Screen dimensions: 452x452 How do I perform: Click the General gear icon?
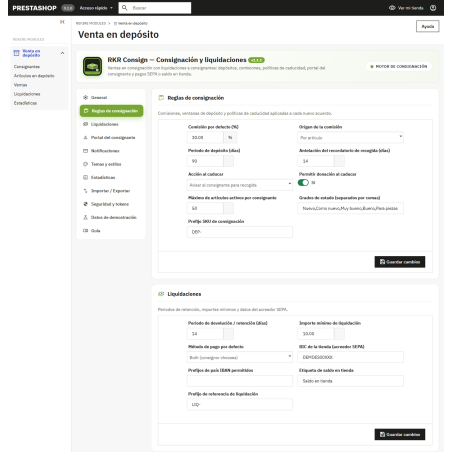pos(85,97)
